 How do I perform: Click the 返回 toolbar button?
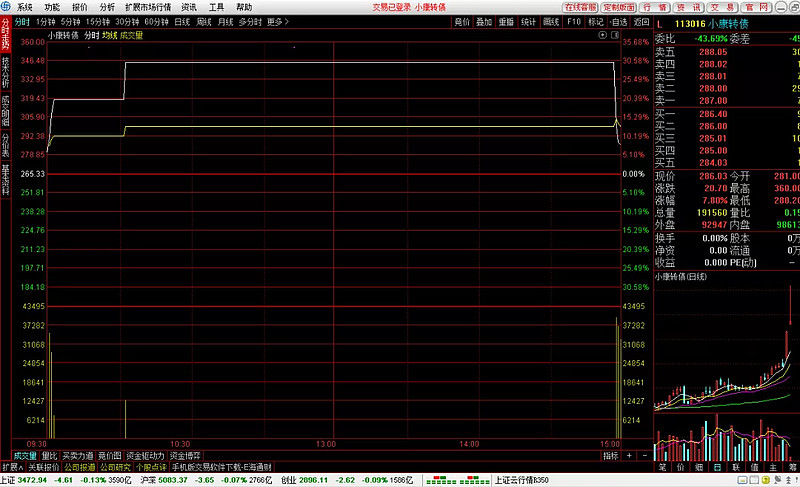pos(641,22)
